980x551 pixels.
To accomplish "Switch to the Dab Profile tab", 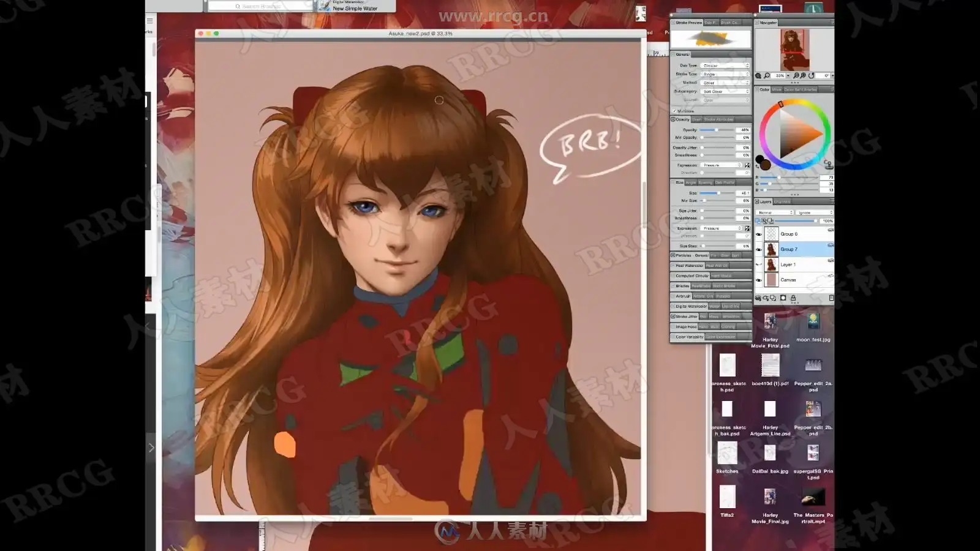I will tap(725, 182).
